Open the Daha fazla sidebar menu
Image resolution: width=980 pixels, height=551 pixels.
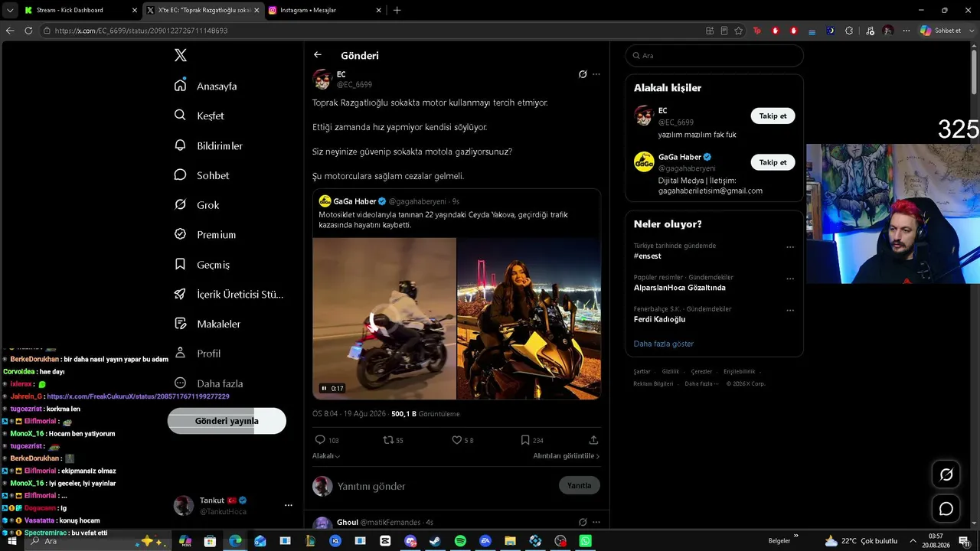(x=208, y=383)
